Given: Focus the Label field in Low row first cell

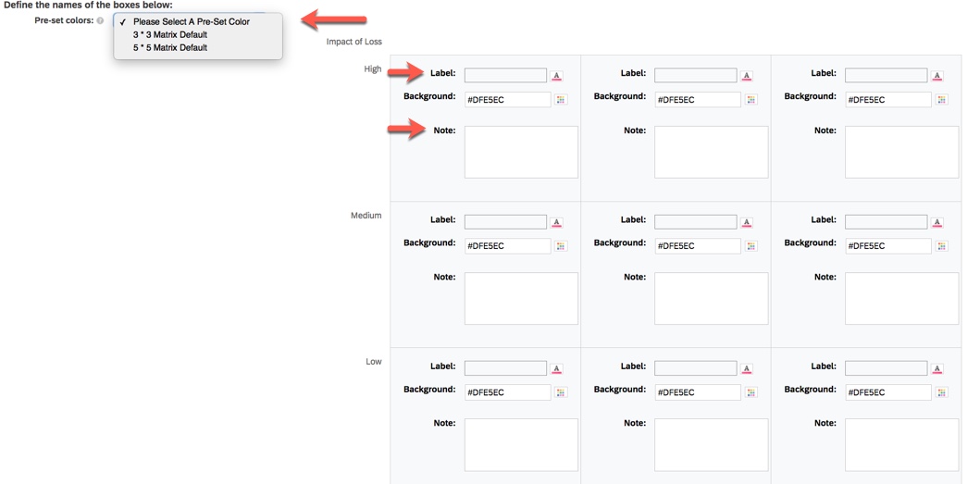Looking at the screenshot, I should [505, 368].
